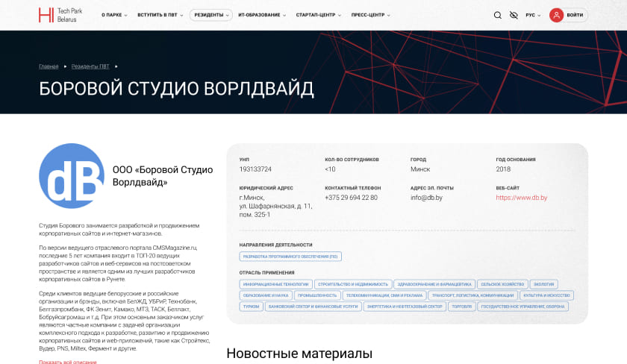Expand the «Стартап-центр» menu
The width and height of the screenshot is (627, 364).
tap(319, 15)
